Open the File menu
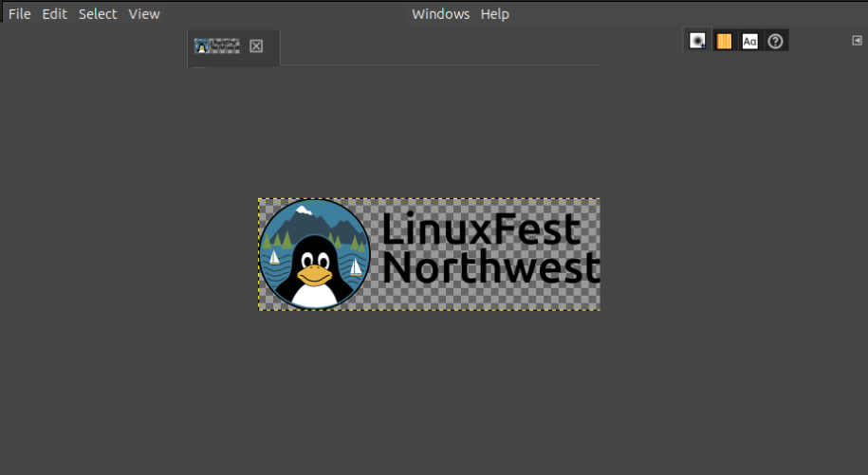 [19, 14]
